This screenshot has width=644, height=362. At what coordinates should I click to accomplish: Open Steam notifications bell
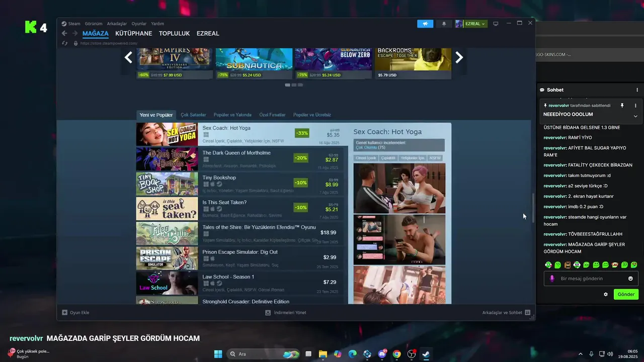click(444, 24)
